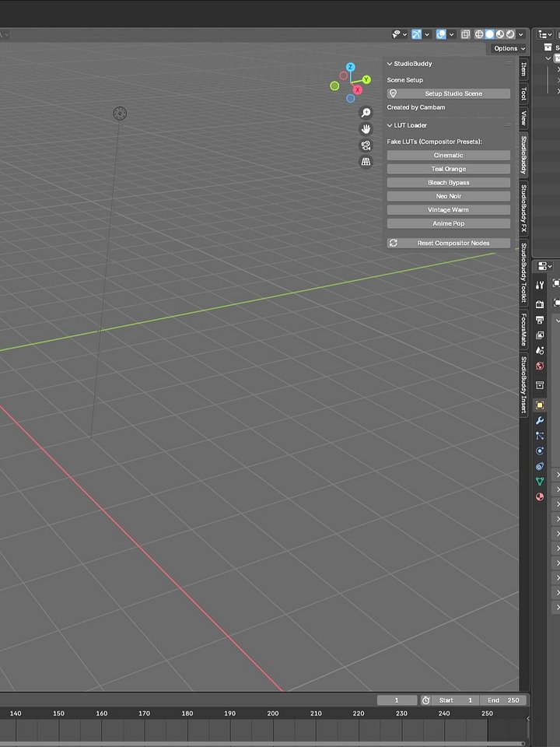Open the Outliner editor type dropdown
The height and width of the screenshot is (747, 560).
544,34
